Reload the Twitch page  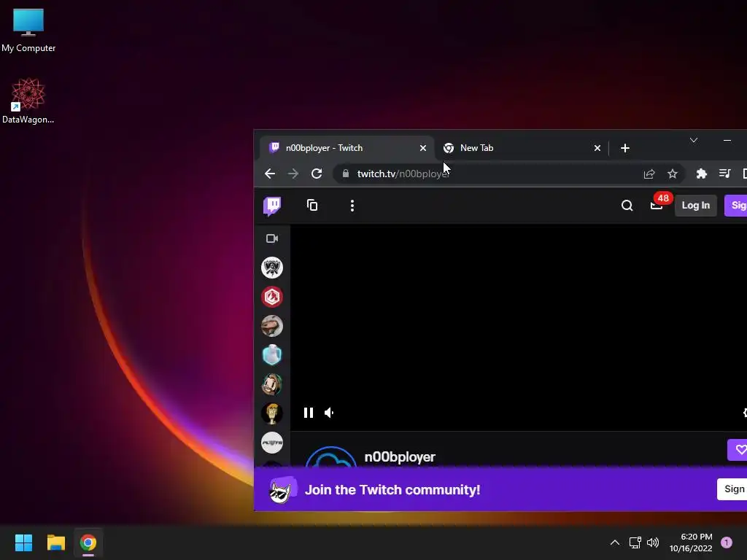coord(317,174)
